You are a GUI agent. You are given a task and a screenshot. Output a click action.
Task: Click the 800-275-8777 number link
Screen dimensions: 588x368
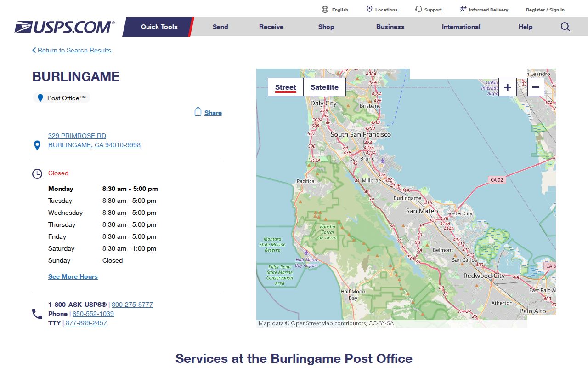[132, 305]
